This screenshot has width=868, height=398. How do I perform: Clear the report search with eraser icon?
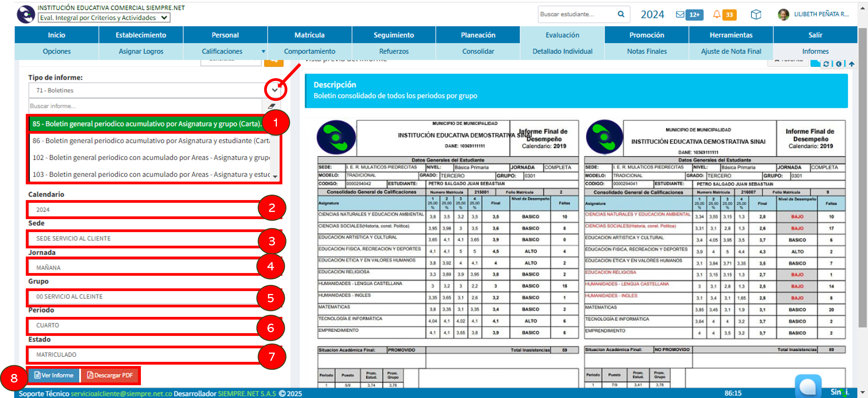(272, 106)
